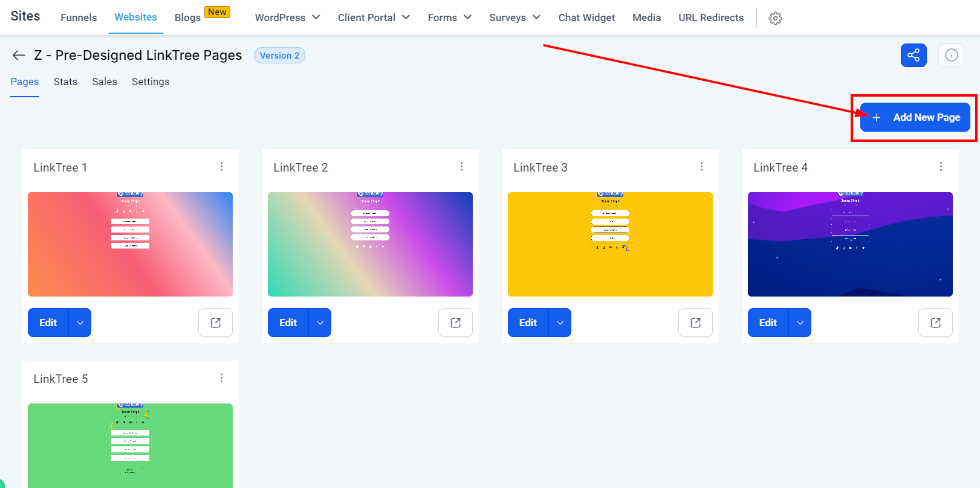Click Edit on LinkTree 2

tap(288, 323)
